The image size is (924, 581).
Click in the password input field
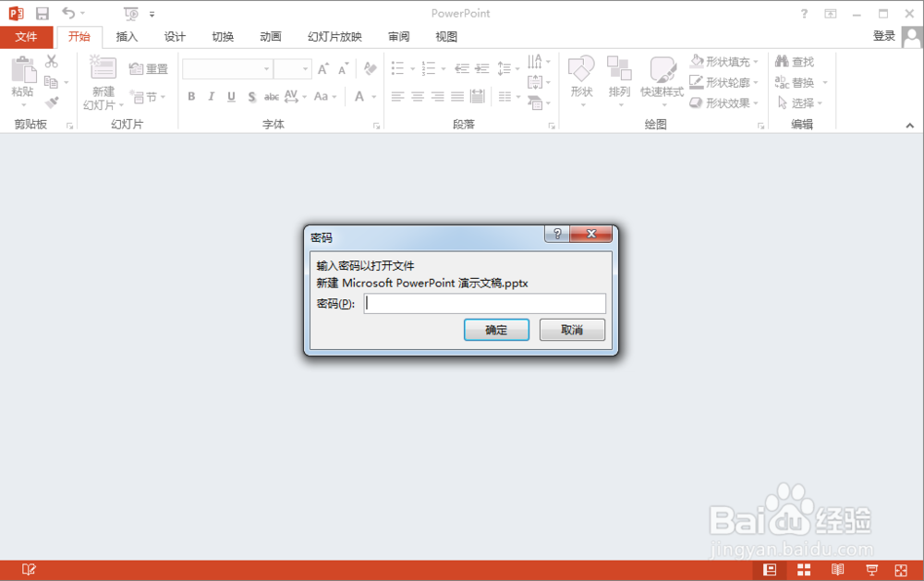(x=484, y=304)
